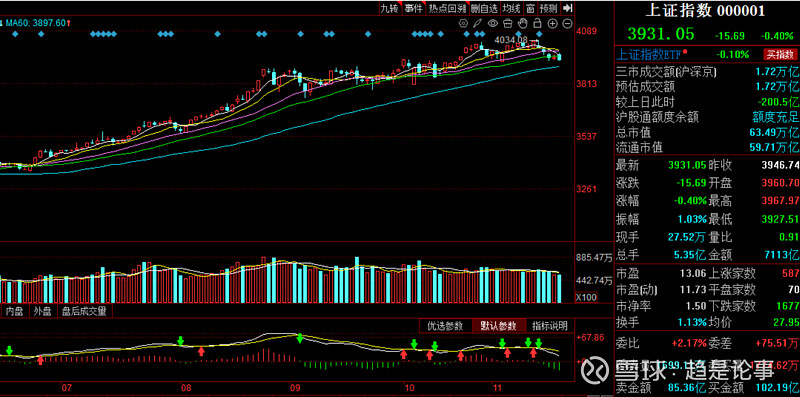Click the 额度充足 quota status
The height and width of the screenshot is (397, 800).
776,117
